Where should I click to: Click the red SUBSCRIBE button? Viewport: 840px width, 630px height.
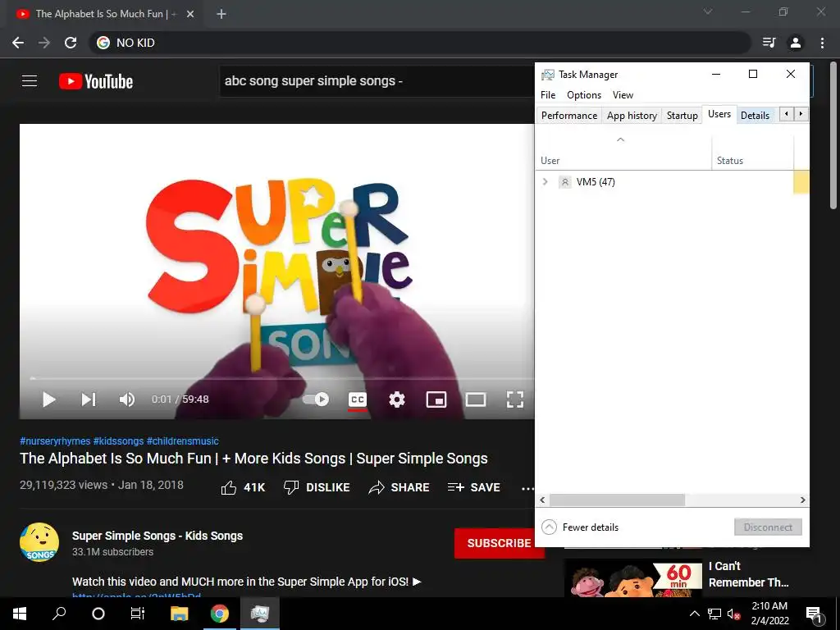pos(500,543)
